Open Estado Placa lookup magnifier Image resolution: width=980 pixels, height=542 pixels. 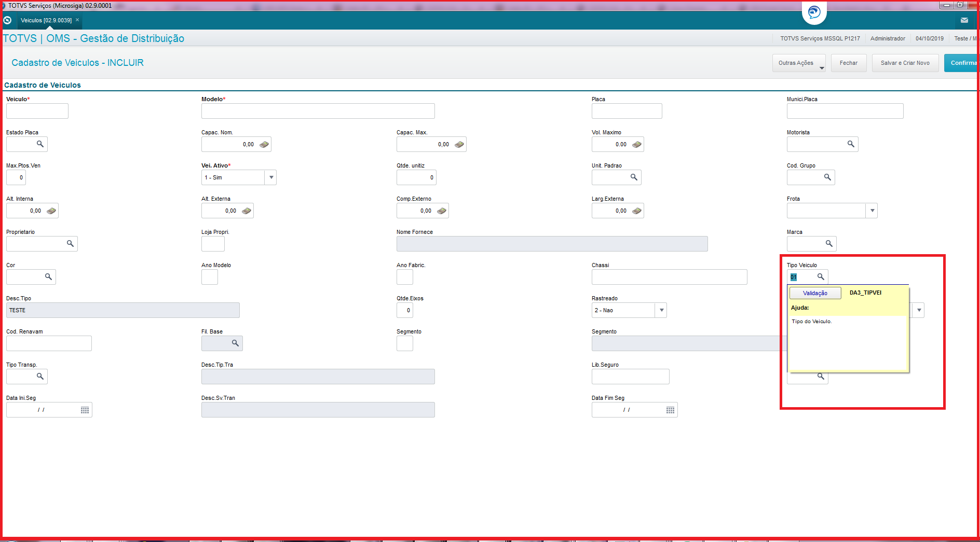[40, 144]
